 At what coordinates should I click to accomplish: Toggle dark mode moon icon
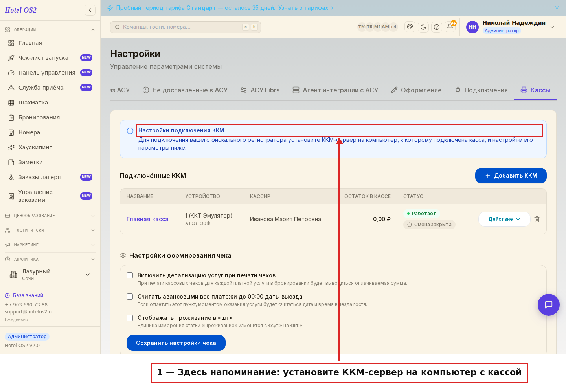coord(423,27)
